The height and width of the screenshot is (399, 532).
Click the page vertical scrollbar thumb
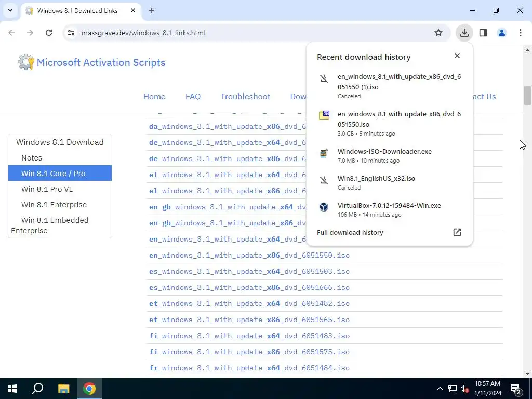(527, 96)
